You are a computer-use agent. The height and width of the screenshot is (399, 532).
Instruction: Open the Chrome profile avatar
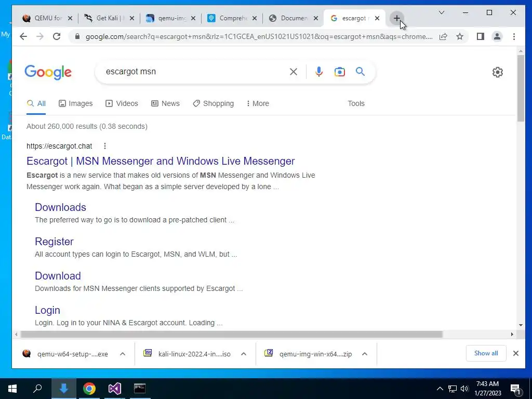coord(497,36)
